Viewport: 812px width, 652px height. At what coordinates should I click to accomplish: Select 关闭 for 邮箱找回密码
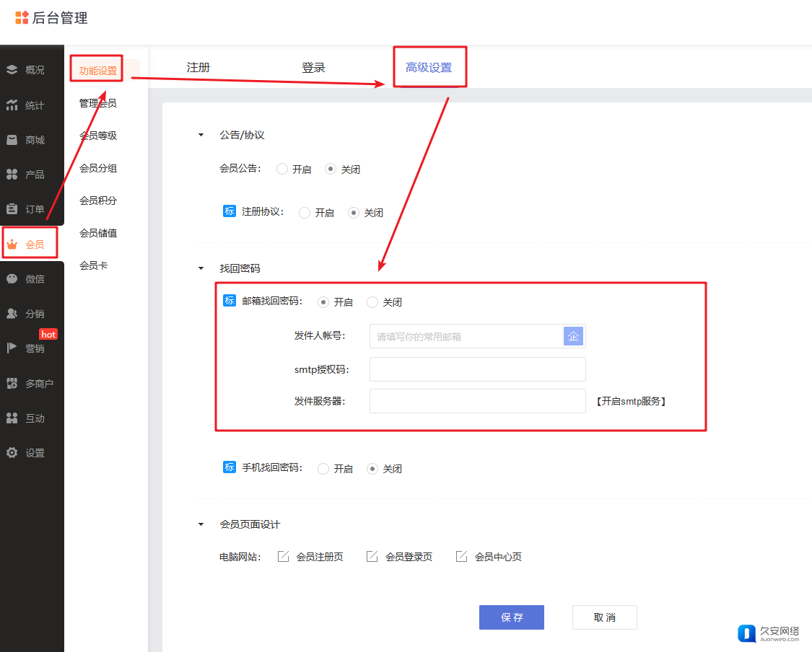coord(372,302)
